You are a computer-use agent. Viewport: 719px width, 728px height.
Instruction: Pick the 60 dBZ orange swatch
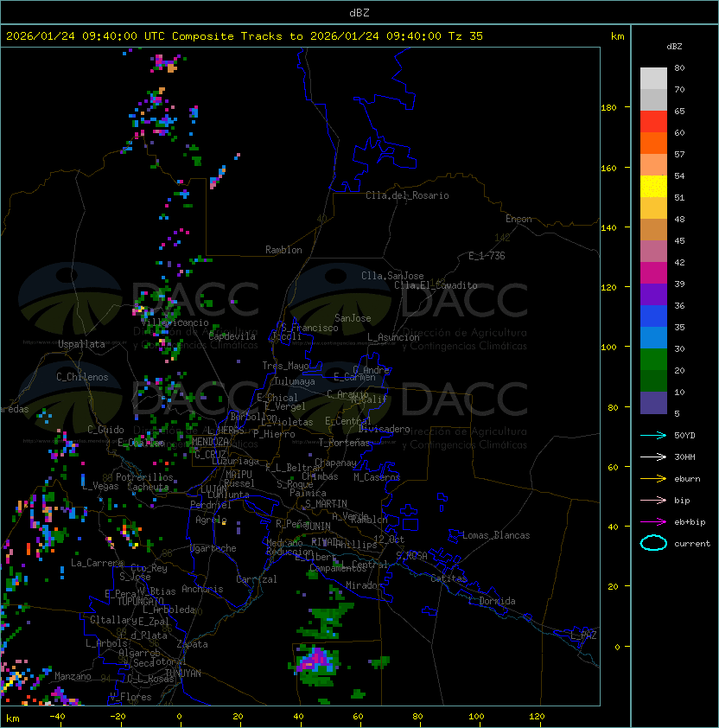click(x=653, y=143)
